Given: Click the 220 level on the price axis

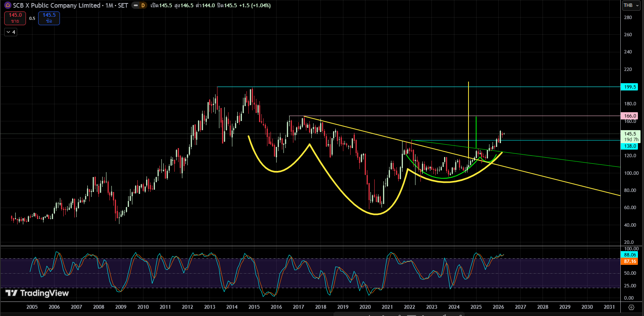Looking at the screenshot, I should pos(628,69).
